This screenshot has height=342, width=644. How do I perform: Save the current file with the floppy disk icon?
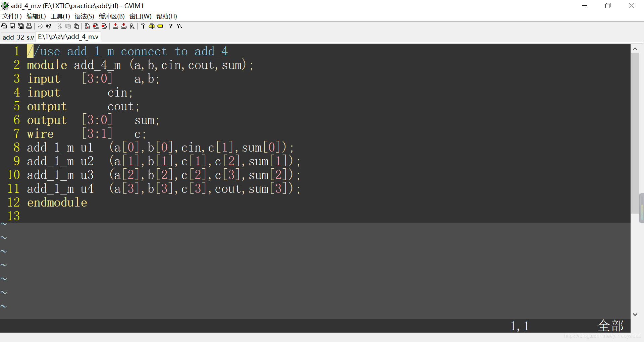tap(12, 26)
